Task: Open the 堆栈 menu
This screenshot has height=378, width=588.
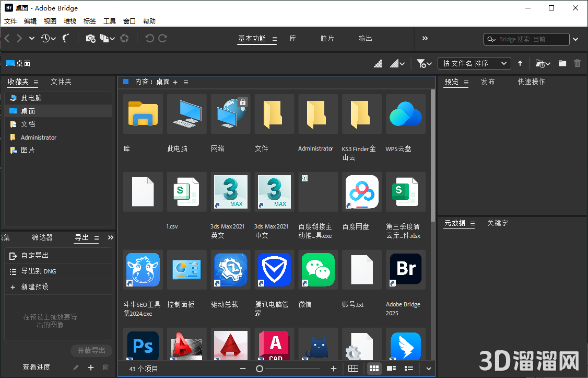Action: point(70,21)
